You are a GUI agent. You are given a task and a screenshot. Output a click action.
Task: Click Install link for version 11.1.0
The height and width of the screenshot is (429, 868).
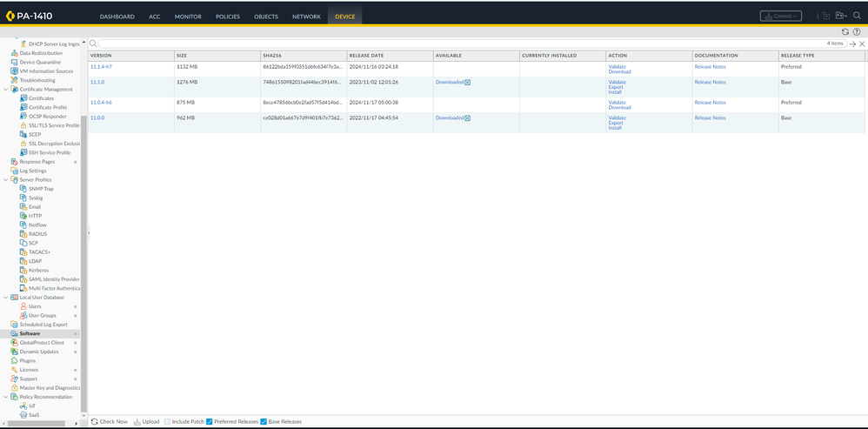614,92
